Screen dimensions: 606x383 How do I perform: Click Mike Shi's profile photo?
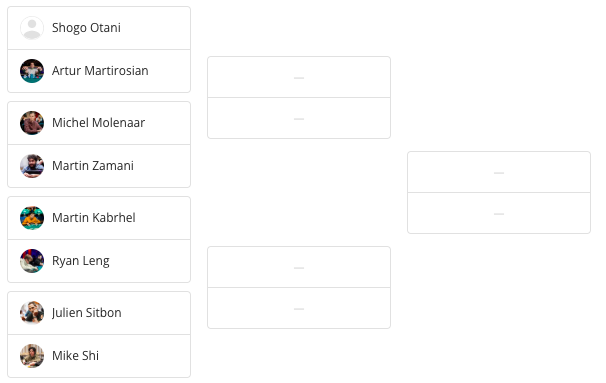pos(32,356)
